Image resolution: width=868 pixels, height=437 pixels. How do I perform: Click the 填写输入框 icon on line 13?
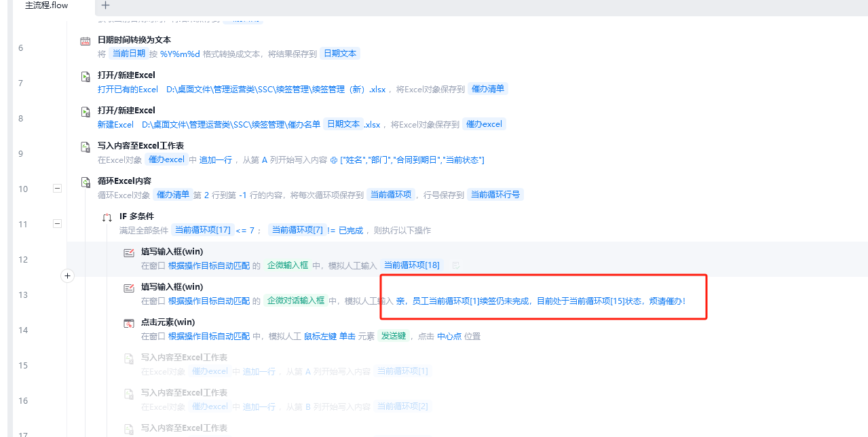[129, 288]
